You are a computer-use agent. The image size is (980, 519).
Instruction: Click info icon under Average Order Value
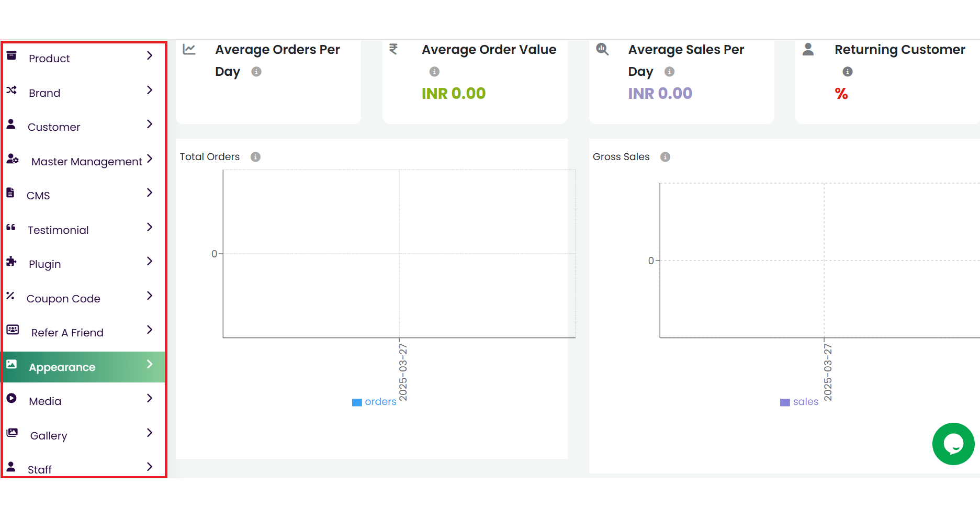point(434,72)
